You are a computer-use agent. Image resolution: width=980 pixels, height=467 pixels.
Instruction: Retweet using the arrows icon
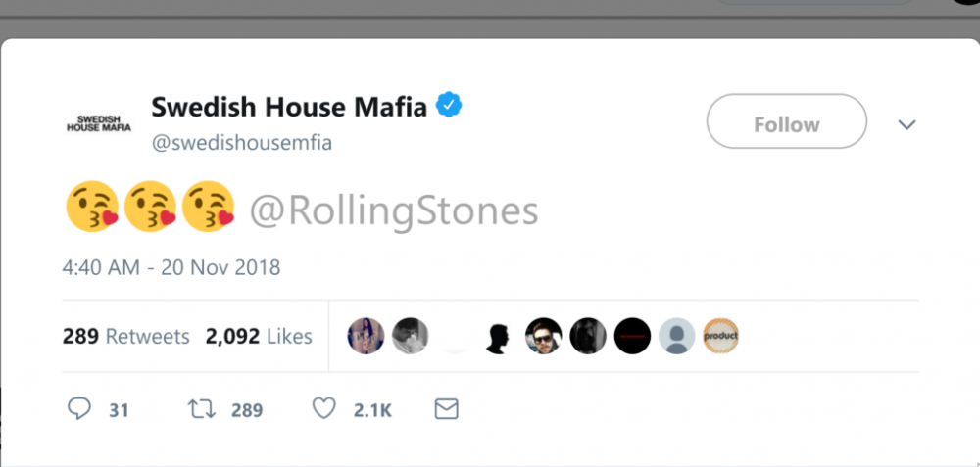[x=202, y=409]
